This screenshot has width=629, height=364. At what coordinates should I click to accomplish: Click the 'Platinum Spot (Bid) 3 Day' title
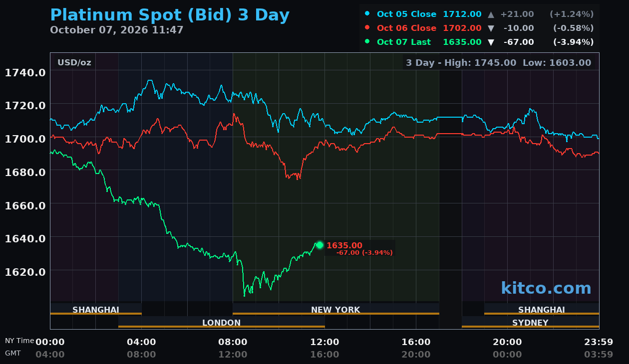point(170,15)
